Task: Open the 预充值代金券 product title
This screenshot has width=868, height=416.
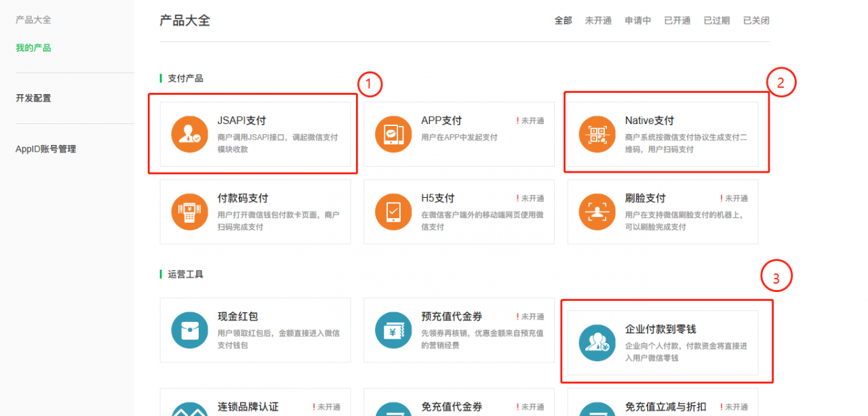Action: tap(452, 316)
